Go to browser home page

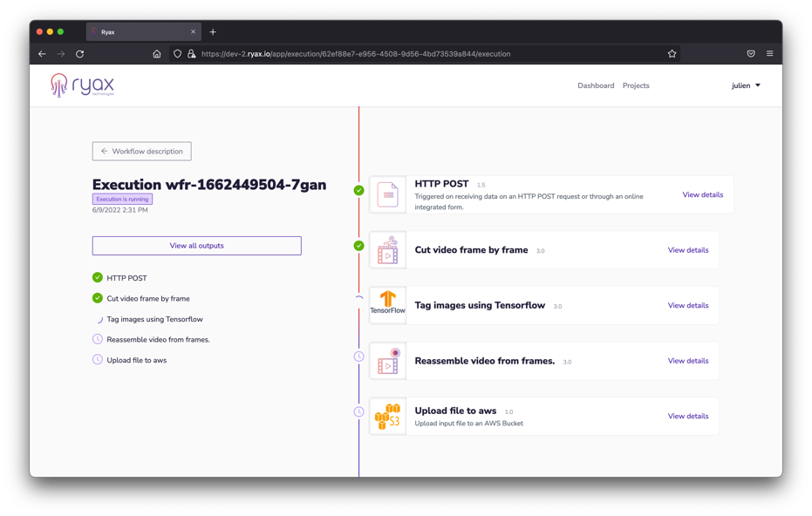pos(157,54)
